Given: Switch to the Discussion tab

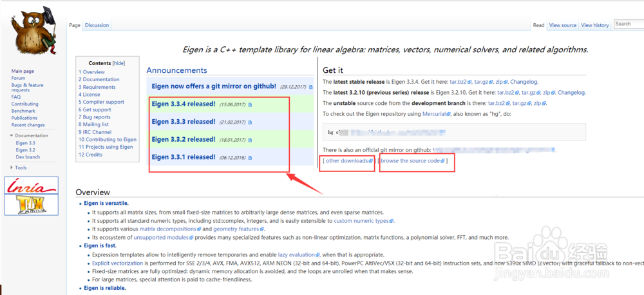Looking at the screenshot, I should point(97,25).
